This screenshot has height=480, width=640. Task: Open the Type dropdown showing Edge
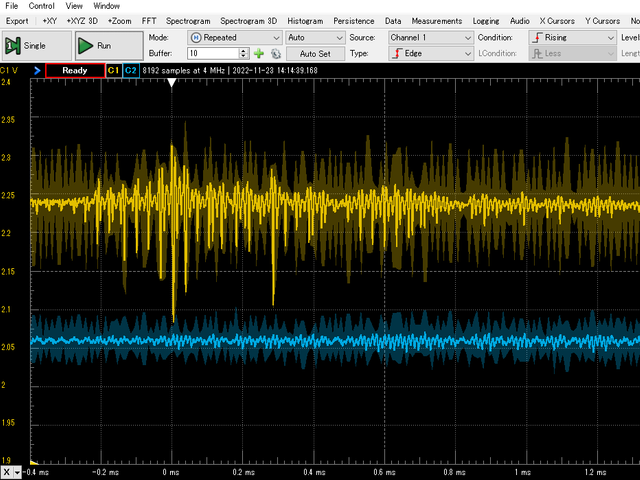[x=431, y=53]
